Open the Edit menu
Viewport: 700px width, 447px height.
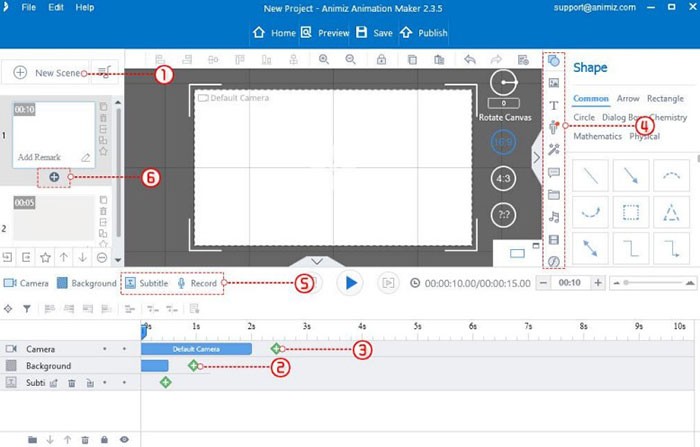pyautogui.click(x=56, y=7)
